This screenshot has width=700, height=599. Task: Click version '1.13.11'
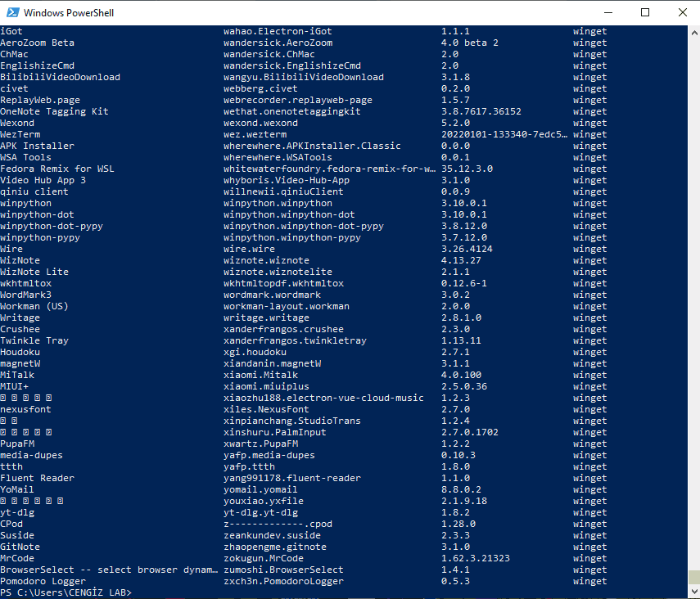point(461,340)
